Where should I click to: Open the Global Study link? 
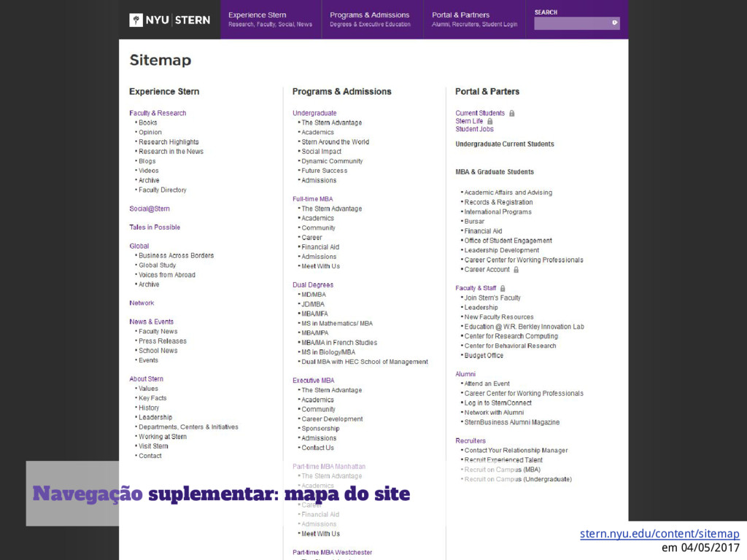[158, 265]
